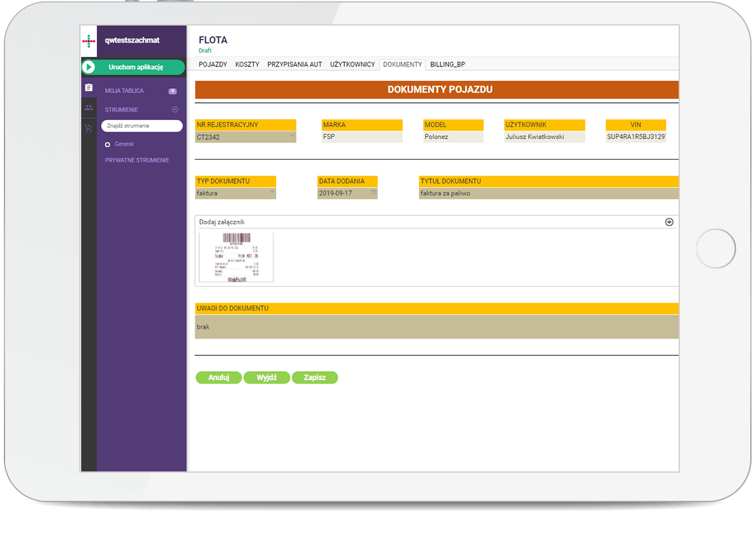This screenshot has width=756, height=550.
Task: Select the General stream radio marker
Action: [107, 144]
